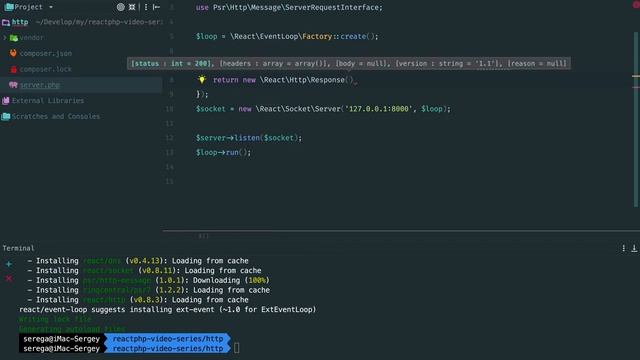The image size is (640, 360).
Task: Click the red error indicator above the editor scrollbar
Action: tap(636, 5)
